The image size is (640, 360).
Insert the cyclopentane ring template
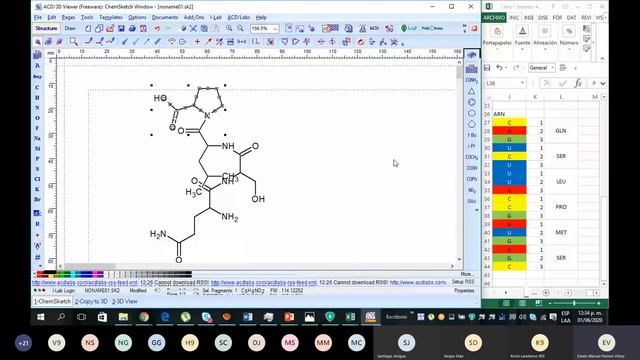pos(471,124)
